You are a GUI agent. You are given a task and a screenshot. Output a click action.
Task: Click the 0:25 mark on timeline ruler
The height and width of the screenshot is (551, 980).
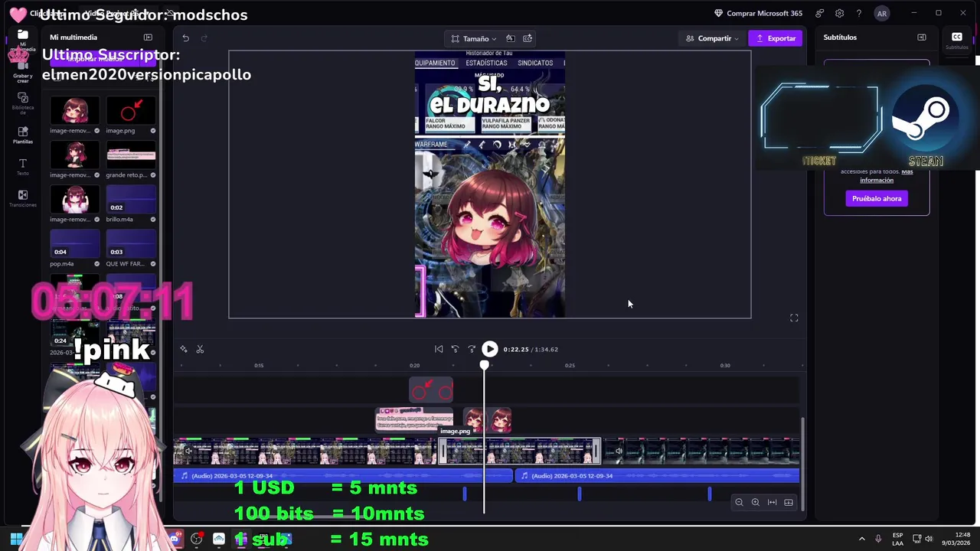570,365
